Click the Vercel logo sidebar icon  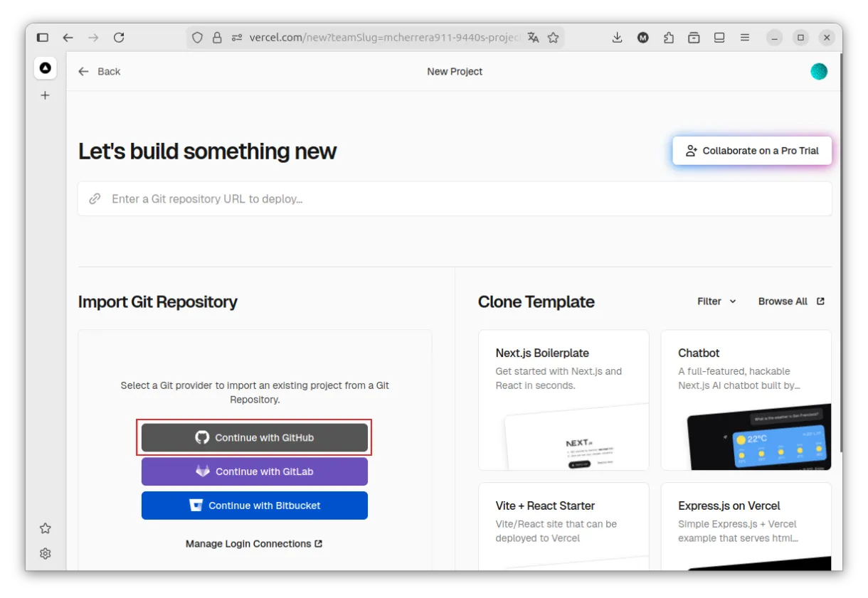46,68
